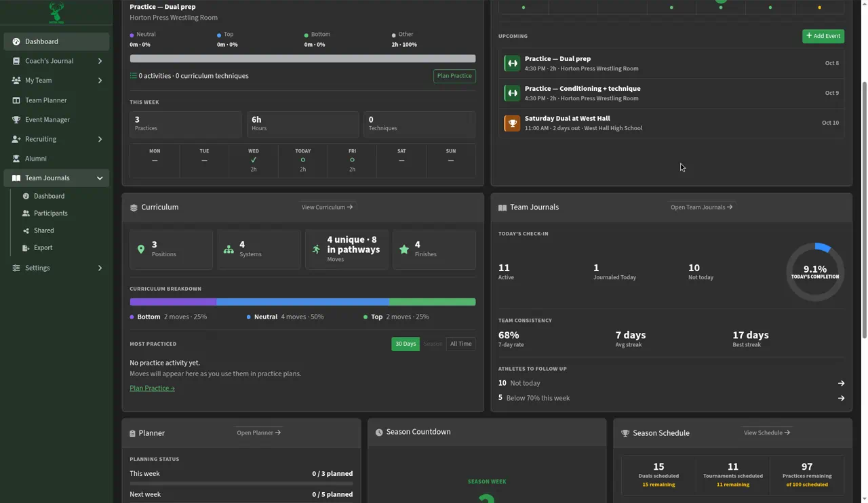Click the green Top segment of curriculum breakdown bar
The width and height of the screenshot is (868, 503).
tap(433, 302)
